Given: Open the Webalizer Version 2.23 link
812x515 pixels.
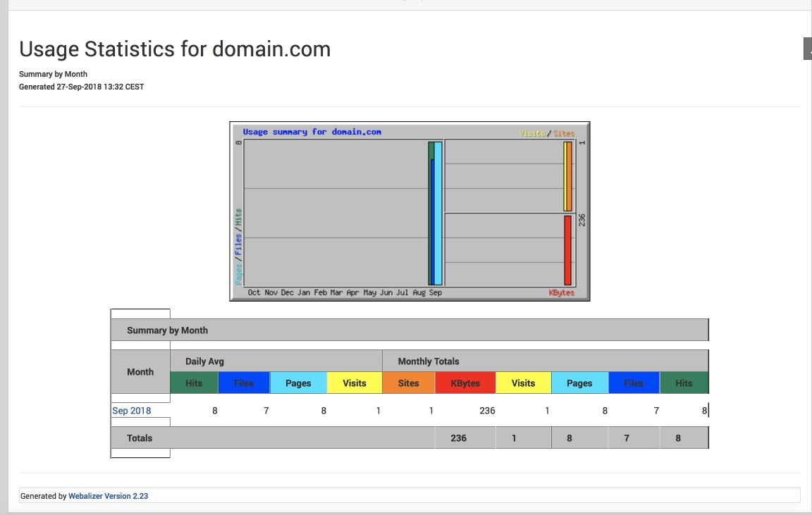Looking at the screenshot, I should pos(108,496).
